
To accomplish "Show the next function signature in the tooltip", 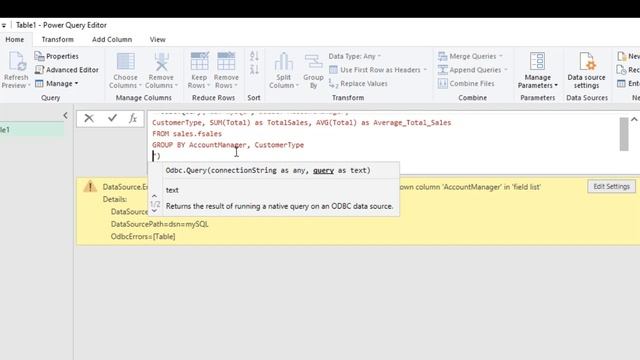I will click(x=154, y=211).
